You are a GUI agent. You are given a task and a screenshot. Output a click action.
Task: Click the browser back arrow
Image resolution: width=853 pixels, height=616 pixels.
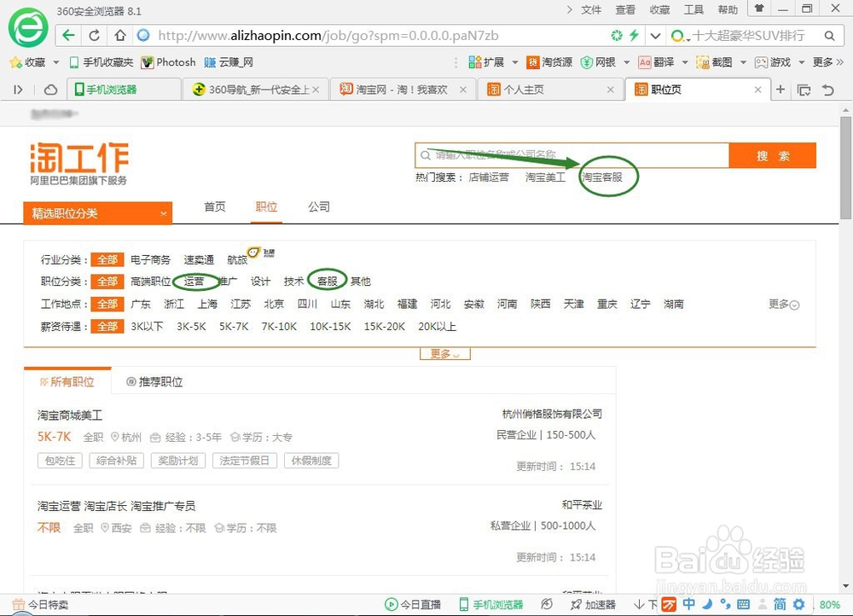click(68, 35)
